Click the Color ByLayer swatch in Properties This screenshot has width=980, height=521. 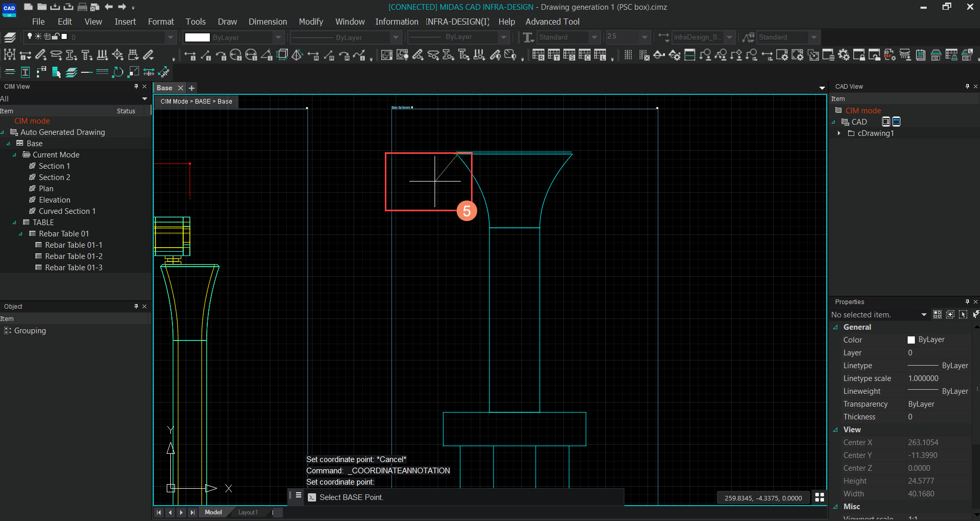tap(911, 340)
